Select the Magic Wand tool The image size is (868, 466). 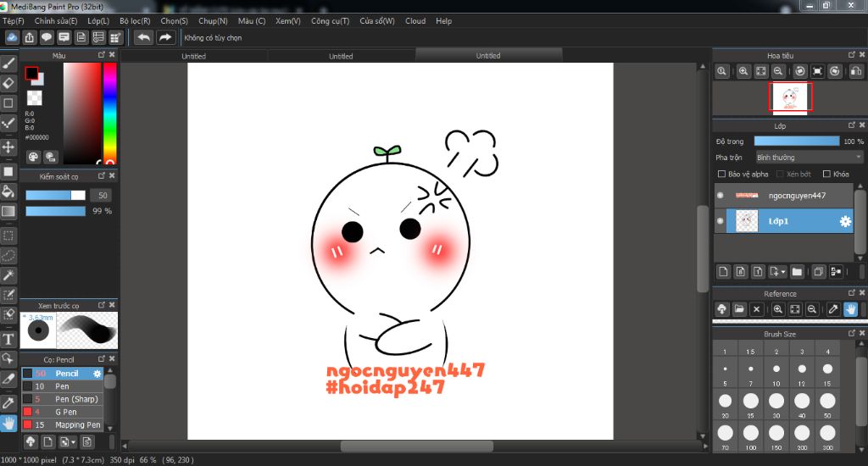pyautogui.click(x=8, y=275)
